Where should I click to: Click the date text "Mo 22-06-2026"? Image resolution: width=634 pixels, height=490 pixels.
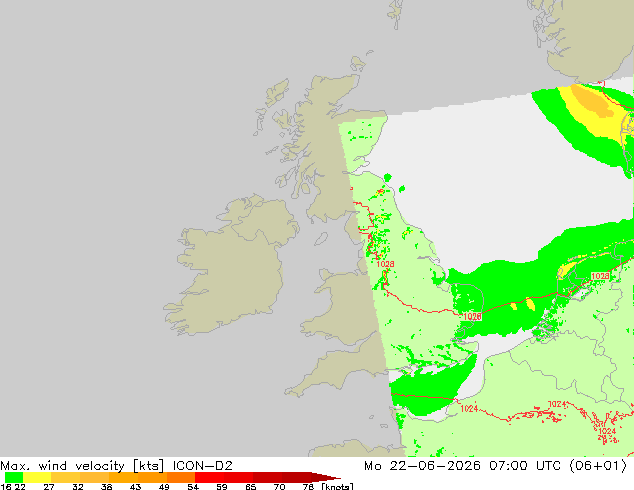coord(422,466)
